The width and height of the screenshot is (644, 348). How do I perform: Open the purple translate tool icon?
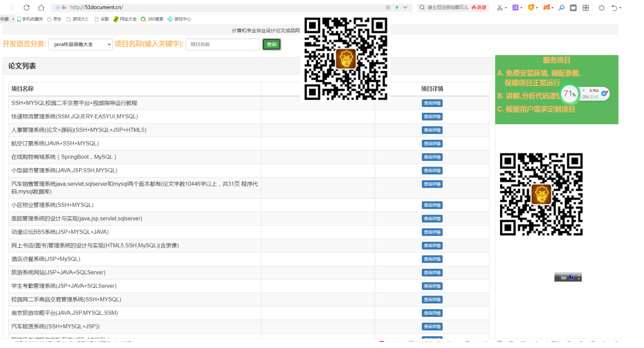click(516, 7)
